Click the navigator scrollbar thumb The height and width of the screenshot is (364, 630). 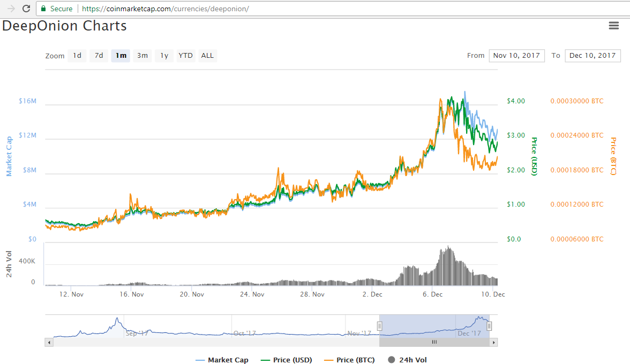[434, 343]
